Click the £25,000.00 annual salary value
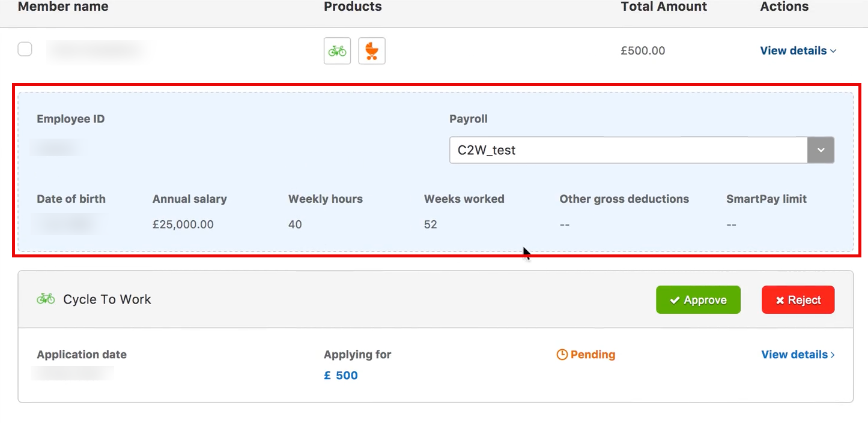Screen dimensions: 868x423 pyautogui.click(x=183, y=224)
